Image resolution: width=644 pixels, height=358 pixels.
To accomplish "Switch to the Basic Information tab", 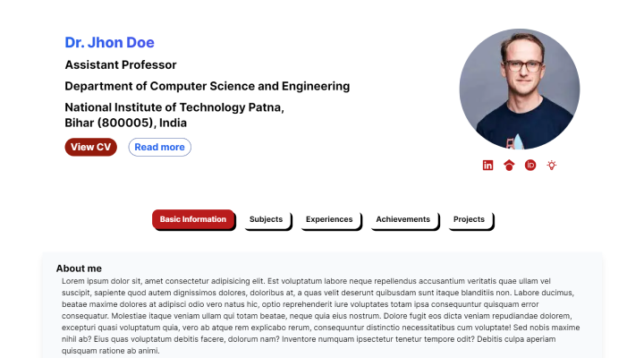I will pyautogui.click(x=193, y=219).
